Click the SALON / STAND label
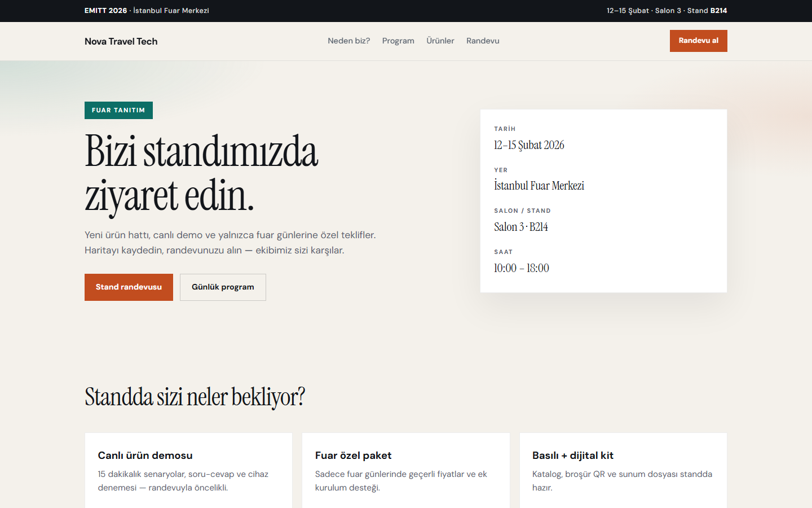 (522, 211)
